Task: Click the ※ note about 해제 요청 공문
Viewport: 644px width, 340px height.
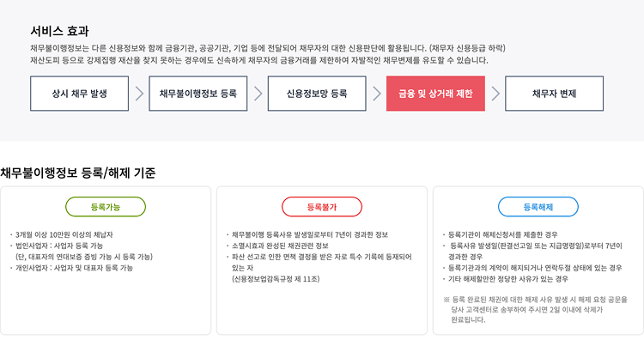Action: tap(536, 310)
